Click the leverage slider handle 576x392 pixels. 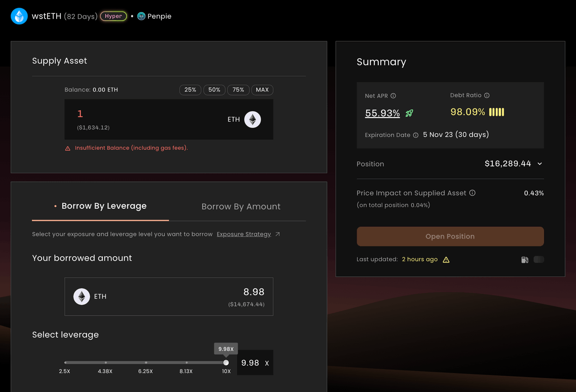[226, 363]
